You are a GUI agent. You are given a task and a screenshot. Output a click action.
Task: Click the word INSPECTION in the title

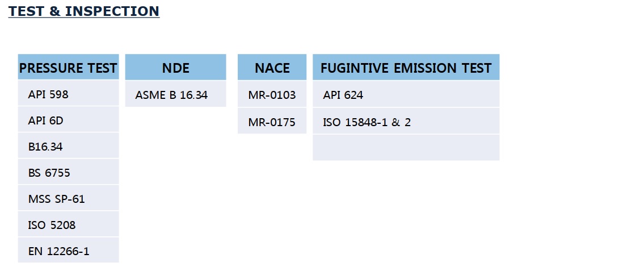point(112,11)
